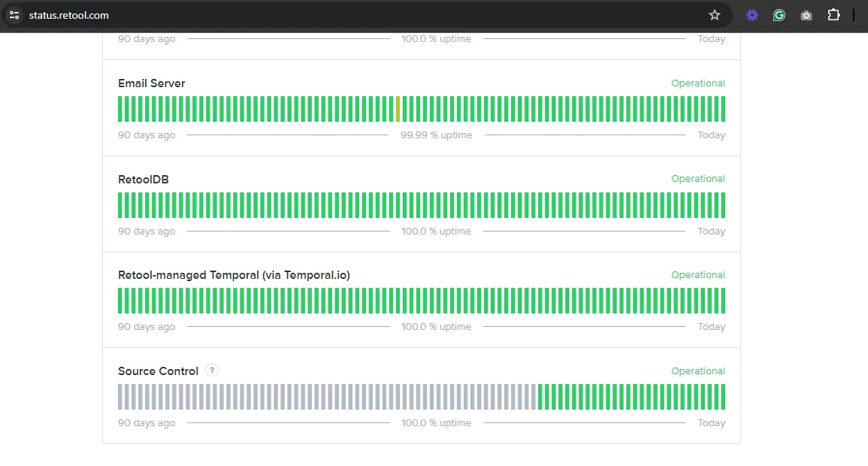Click the Source Control component title
Image resolution: width=868 pixels, height=466 pixels.
click(158, 371)
